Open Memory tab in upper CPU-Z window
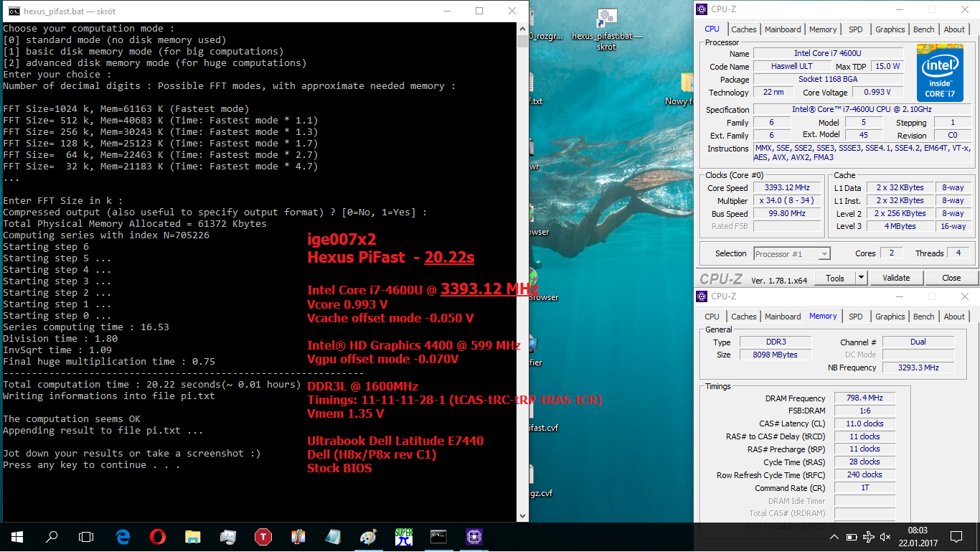The width and height of the screenshot is (980, 552). [823, 29]
